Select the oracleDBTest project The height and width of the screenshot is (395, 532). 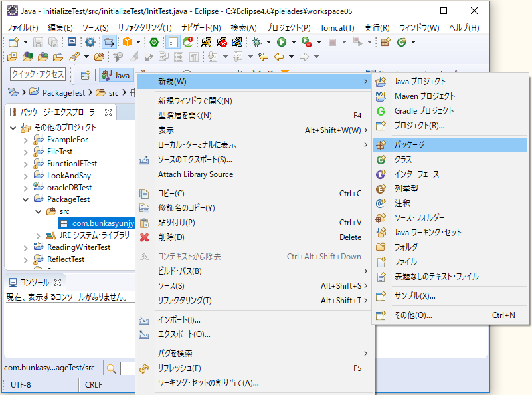(x=69, y=188)
